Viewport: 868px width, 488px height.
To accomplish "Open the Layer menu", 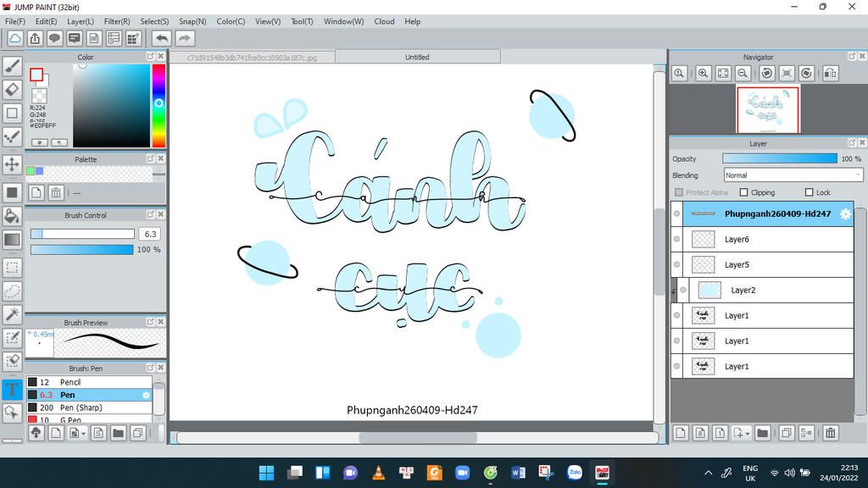I will coord(81,21).
